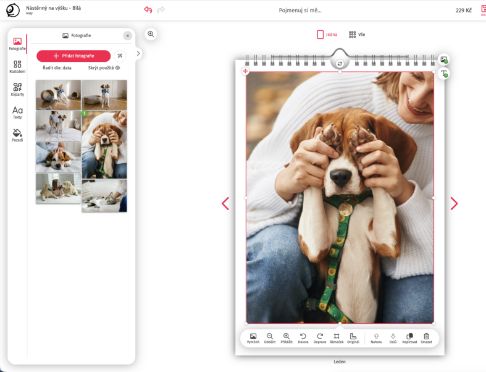
Task: Click Originál toolbar icon
Action: click(x=353, y=338)
